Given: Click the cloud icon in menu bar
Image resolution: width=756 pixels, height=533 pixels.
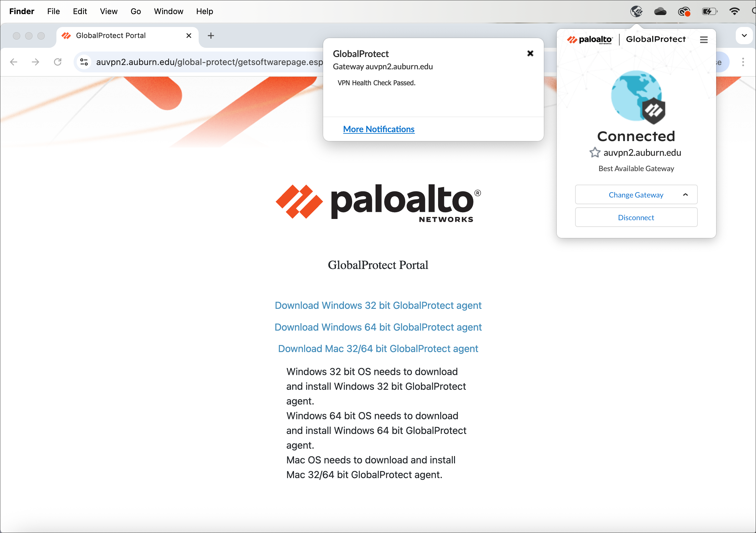Looking at the screenshot, I should (660, 12).
